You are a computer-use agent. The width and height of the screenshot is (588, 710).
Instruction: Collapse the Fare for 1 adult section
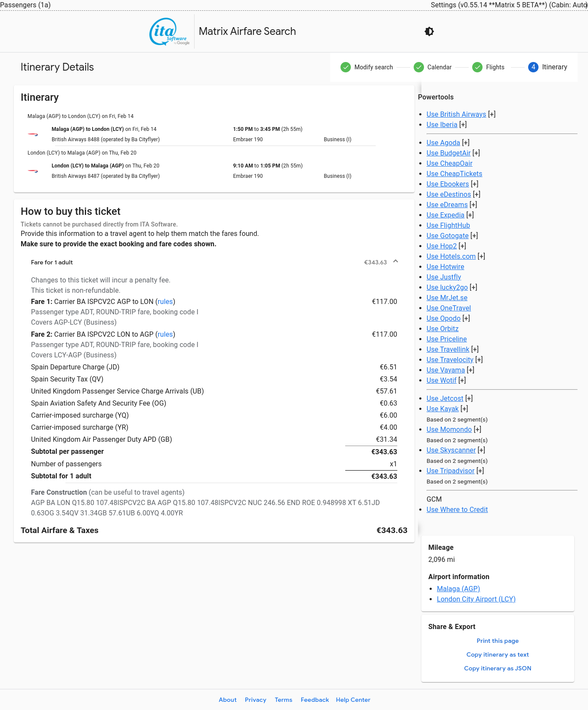point(396,261)
